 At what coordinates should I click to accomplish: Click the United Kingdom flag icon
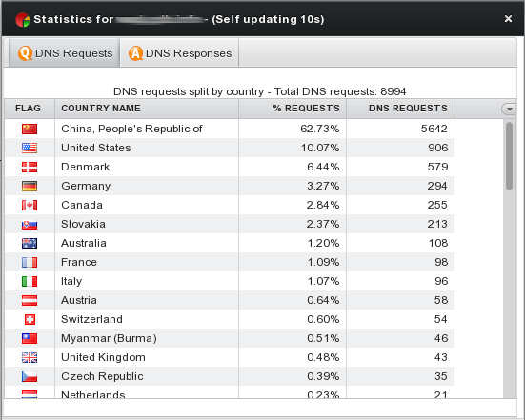click(30, 358)
